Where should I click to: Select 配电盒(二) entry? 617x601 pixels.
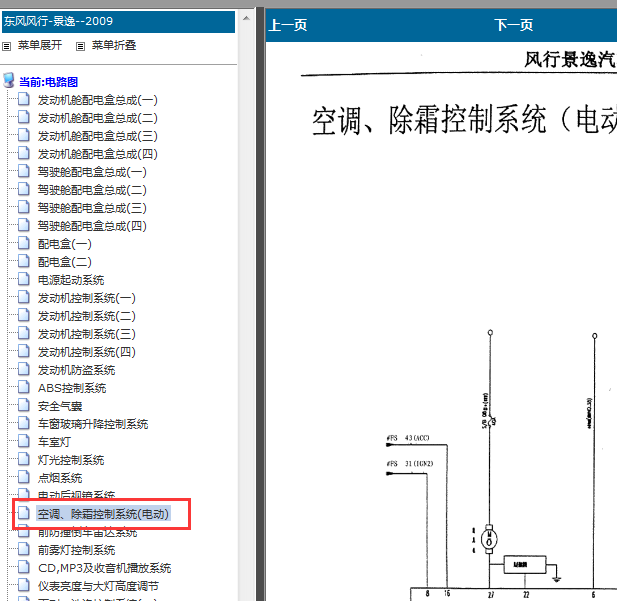click(x=65, y=262)
